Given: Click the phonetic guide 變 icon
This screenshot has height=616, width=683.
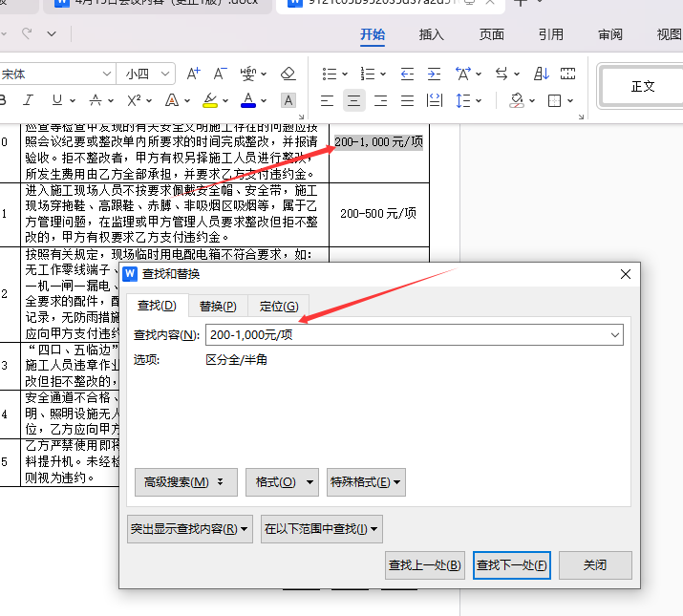Looking at the screenshot, I should (248, 74).
